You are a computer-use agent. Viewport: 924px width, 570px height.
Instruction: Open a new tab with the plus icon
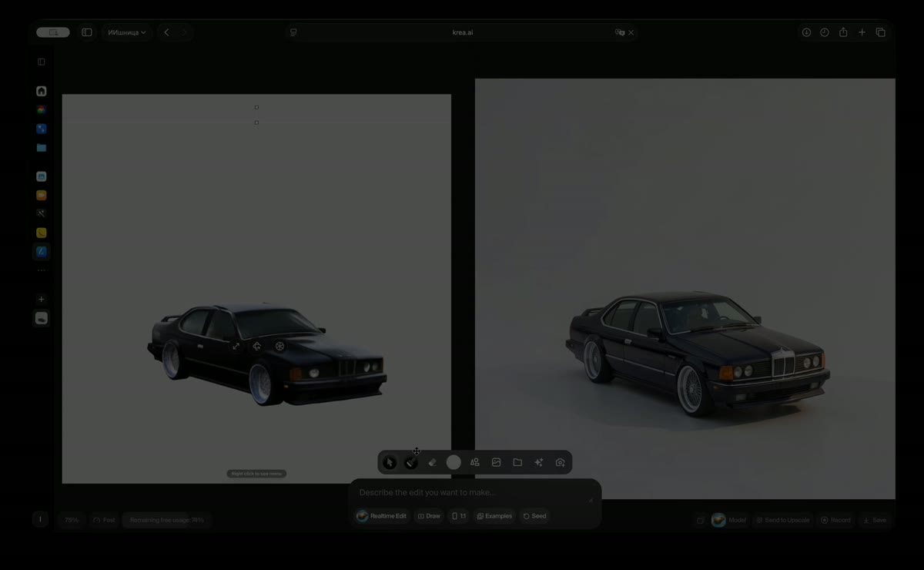pyautogui.click(x=862, y=32)
